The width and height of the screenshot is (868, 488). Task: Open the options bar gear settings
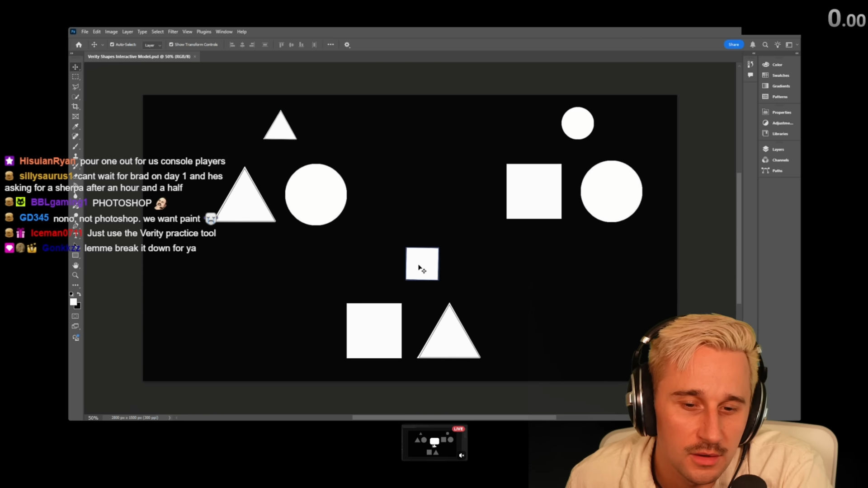pyautogui.click(x=347, y=45)
